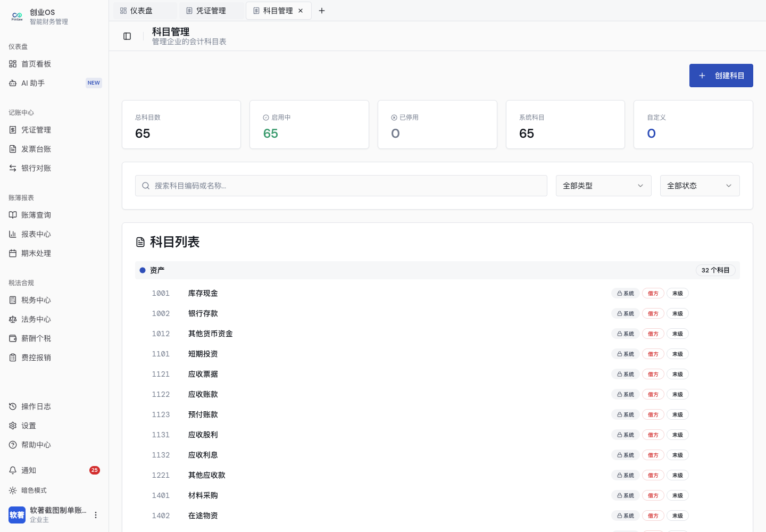
Task: Select row 1122 应收账款
Action: pyautogui.click(x=437, y=394)
